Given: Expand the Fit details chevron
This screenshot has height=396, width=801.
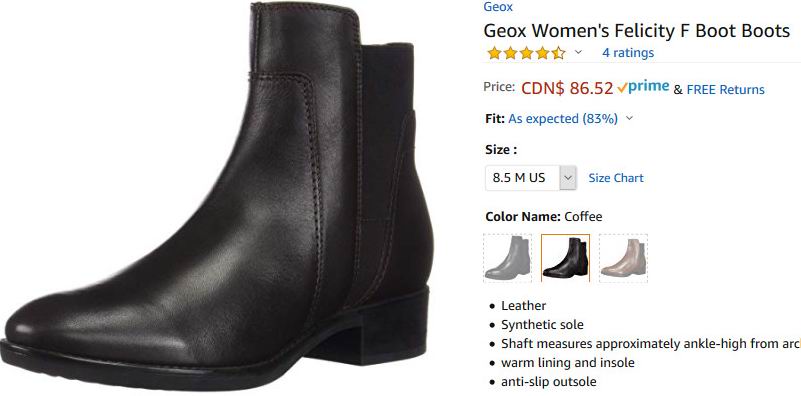Looking at the screenshot, I should tap(629, 119).
